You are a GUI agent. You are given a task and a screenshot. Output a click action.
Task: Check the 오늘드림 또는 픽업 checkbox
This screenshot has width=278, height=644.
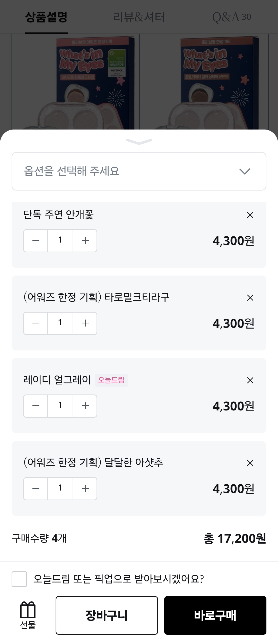tap(19, 579)
